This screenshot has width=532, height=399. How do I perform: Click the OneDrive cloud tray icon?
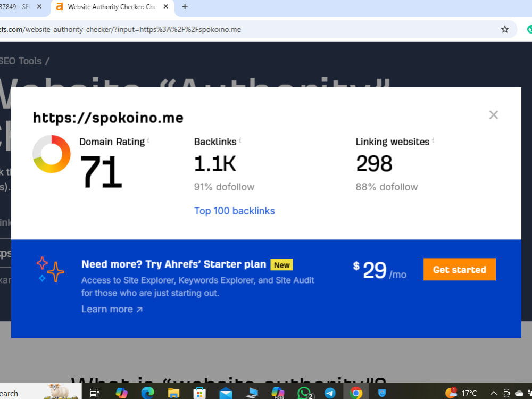click(x=519, y=393)
